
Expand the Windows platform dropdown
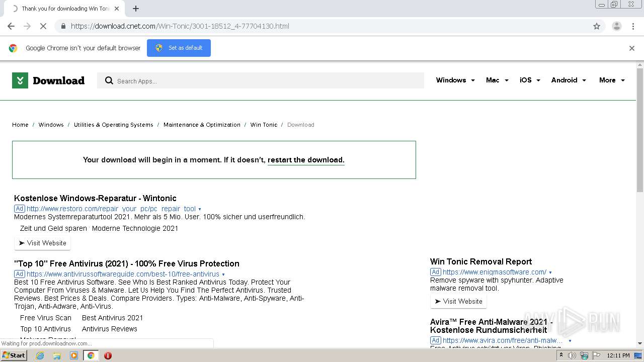(455, 80)
